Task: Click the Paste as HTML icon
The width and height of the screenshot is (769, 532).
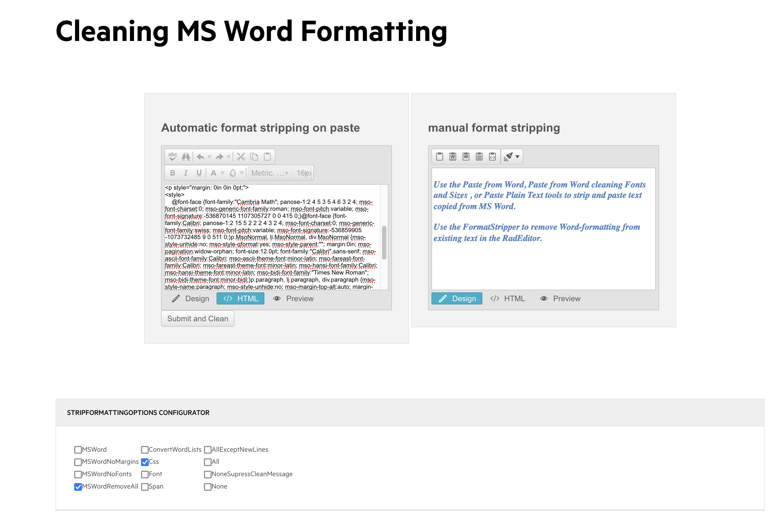Action: click(492, 156)
